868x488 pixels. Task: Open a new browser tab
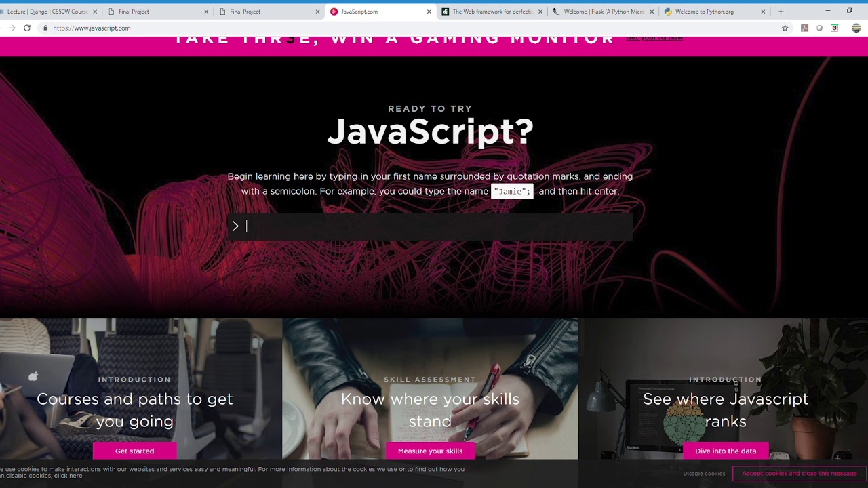[781, 12]
